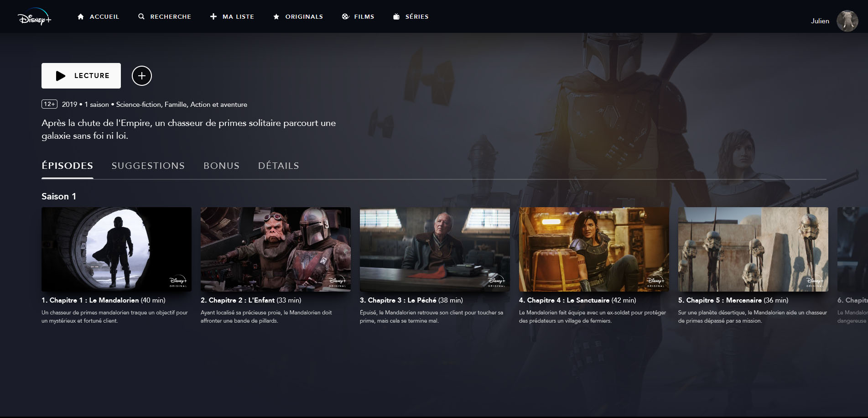Play Chapitre 1 Le Mandalorien thumbnail
The height and width of the screenshot is (418, 868).
pyautogui.click(x=116, y=249)
